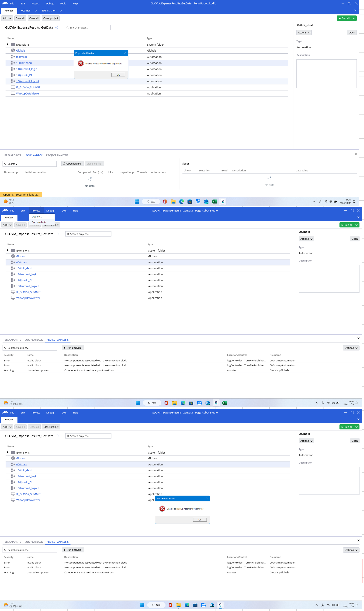Click Run analysis button in 17:03 window's panel
This screenshot has width=364, height=611.
click(x=73, y=348)
